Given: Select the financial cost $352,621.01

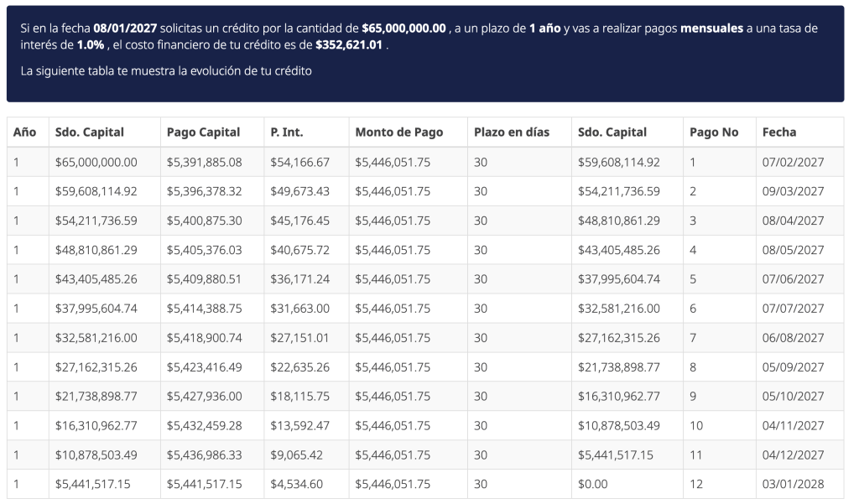Looking at the screenshot, I should [349, 45].
